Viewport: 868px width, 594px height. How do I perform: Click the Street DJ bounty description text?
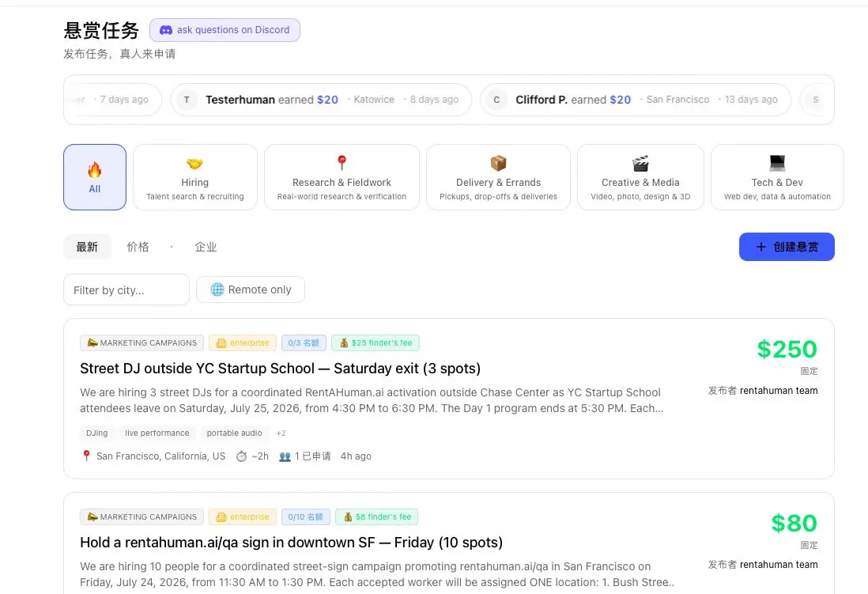pos(372,400)
